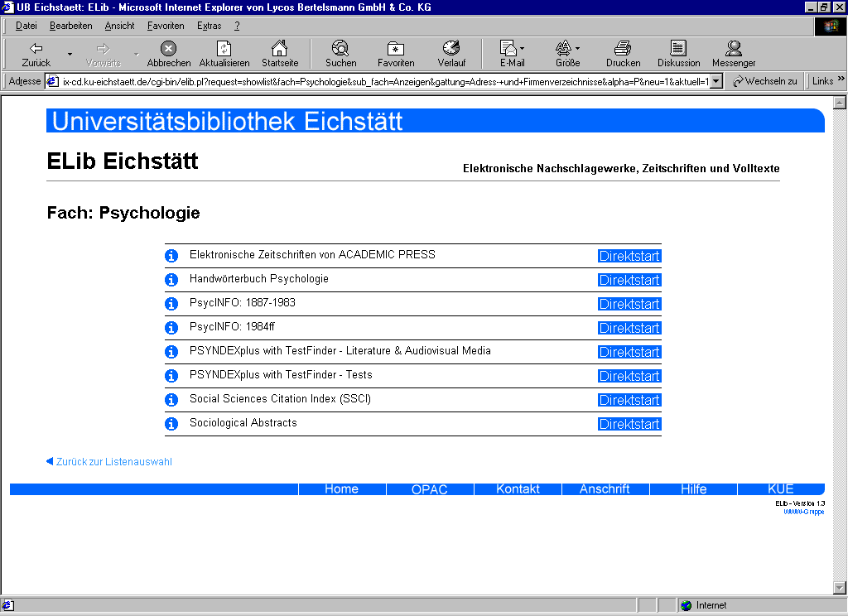Viewport: 848px width, 616px height.
Task: Open the Datei menu
Action: (26, 26)
